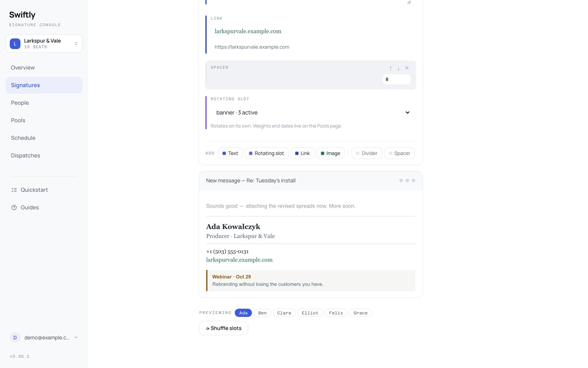
Task: Click the Ada Kowalczyk name in preview
Action: [x=233, y=227]
